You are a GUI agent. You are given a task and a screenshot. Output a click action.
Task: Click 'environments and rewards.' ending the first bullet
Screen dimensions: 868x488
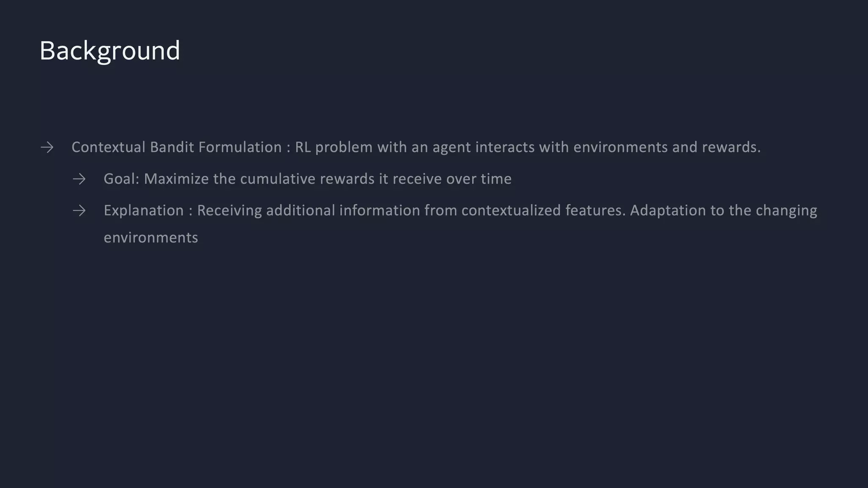coord(667,147)
